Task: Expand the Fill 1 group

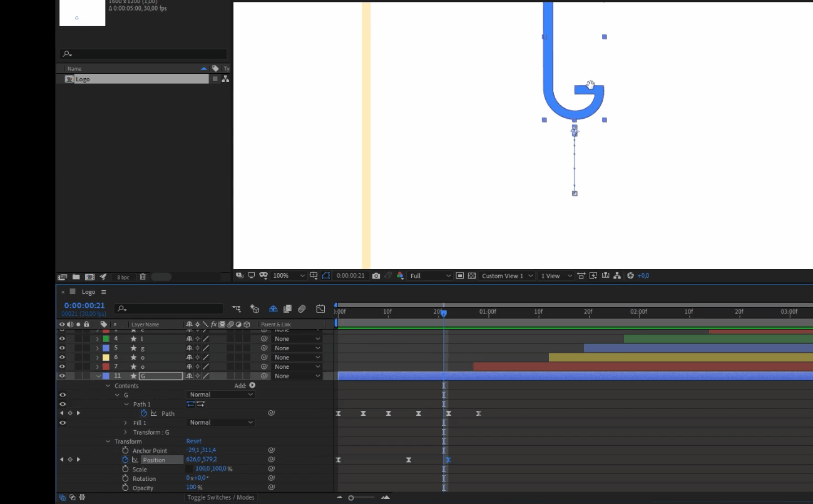Action: 126,423
